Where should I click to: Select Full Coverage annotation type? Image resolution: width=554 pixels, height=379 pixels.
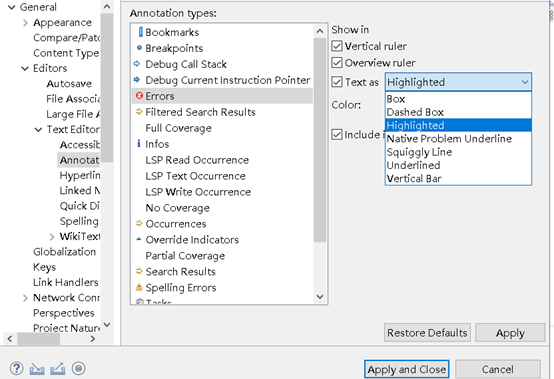[x=178, y=128]
